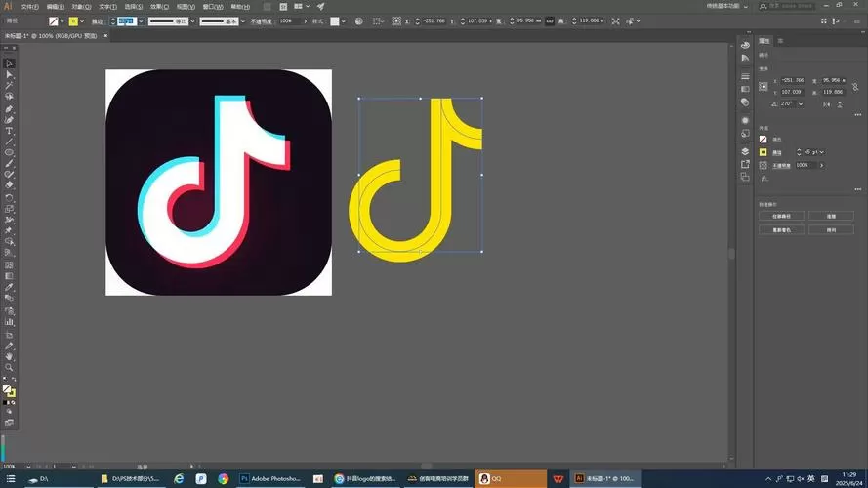Select the Eraser tool

(x=9, y=185)
